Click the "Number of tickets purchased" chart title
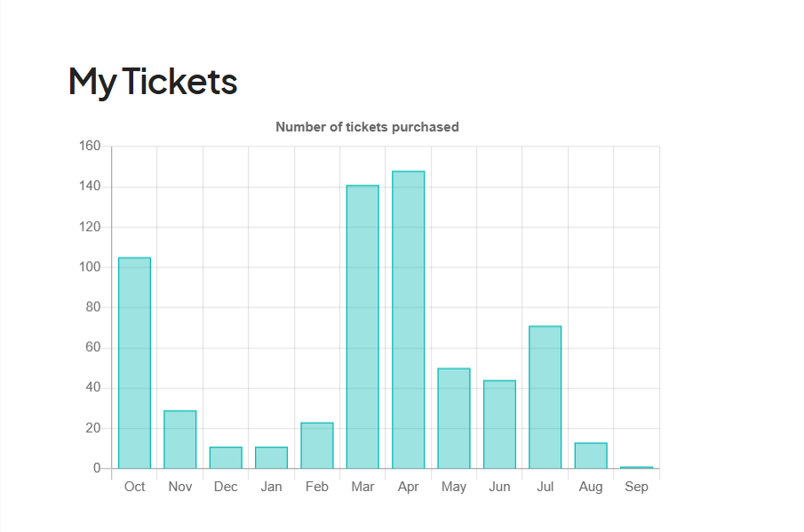Screen dimensions: 804x532 click(x=367, y=127)
